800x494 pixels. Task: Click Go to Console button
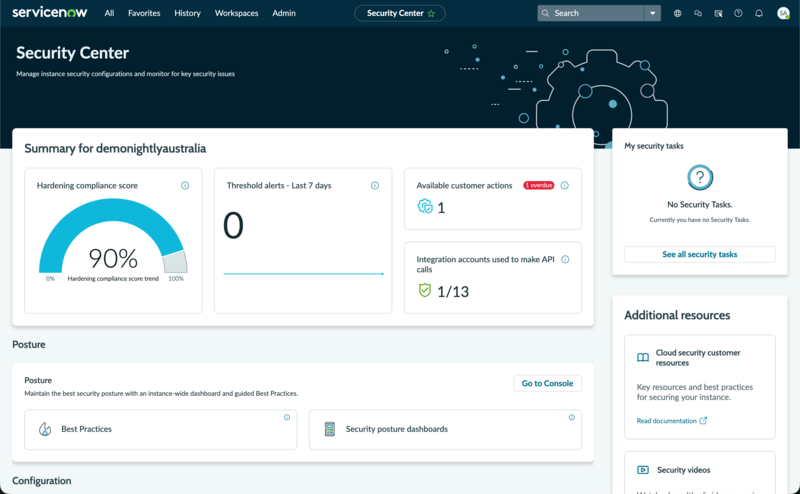pyautogui.click(x=547, y=383)
